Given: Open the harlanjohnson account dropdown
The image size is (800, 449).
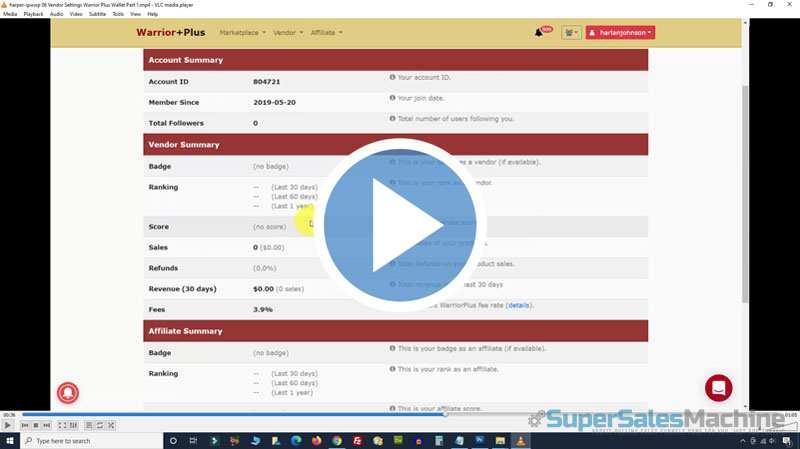Looking at the screenshot, I should click(x=620, y=33).
